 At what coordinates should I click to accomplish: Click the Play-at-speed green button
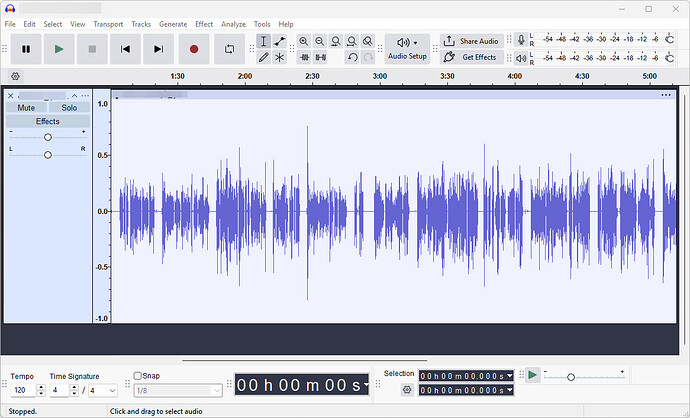[532, 375]
